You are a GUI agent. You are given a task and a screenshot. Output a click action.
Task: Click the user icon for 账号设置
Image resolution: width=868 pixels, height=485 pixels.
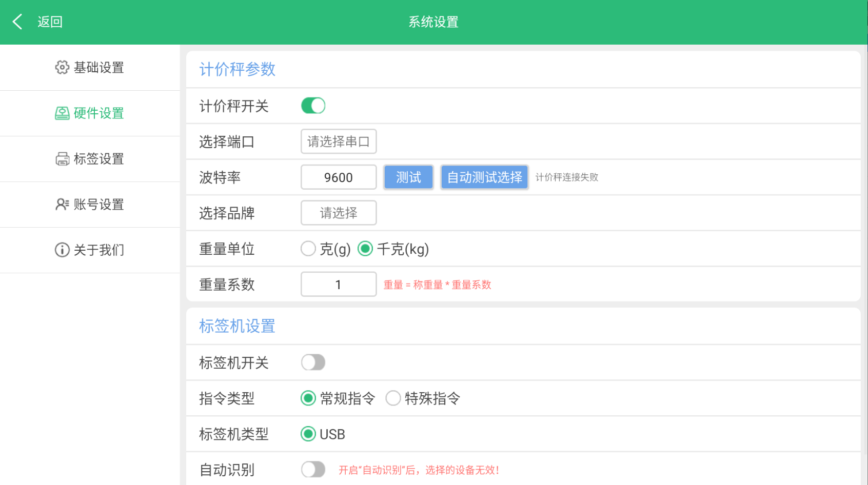(x=62, y=205)
